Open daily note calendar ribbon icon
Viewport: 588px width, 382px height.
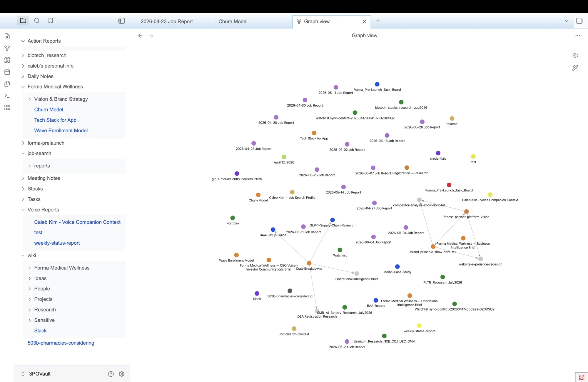[x=7, y=72]
